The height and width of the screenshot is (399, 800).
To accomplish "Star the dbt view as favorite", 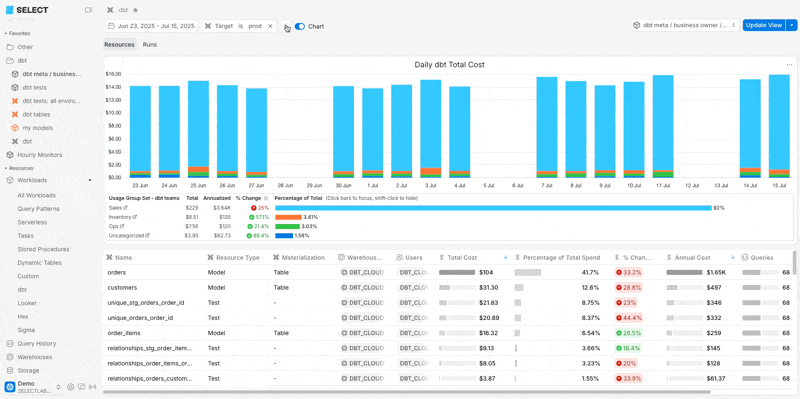I will 135,10.
